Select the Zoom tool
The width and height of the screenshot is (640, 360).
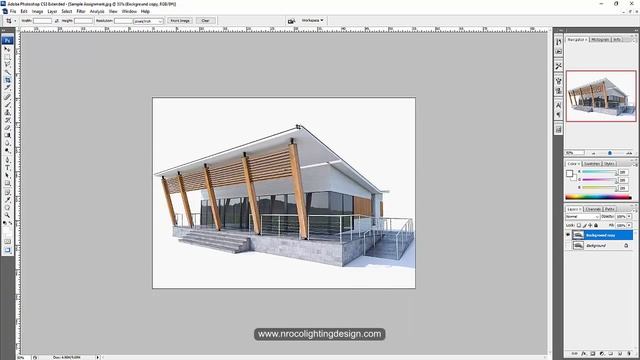[x=7, y=215]
